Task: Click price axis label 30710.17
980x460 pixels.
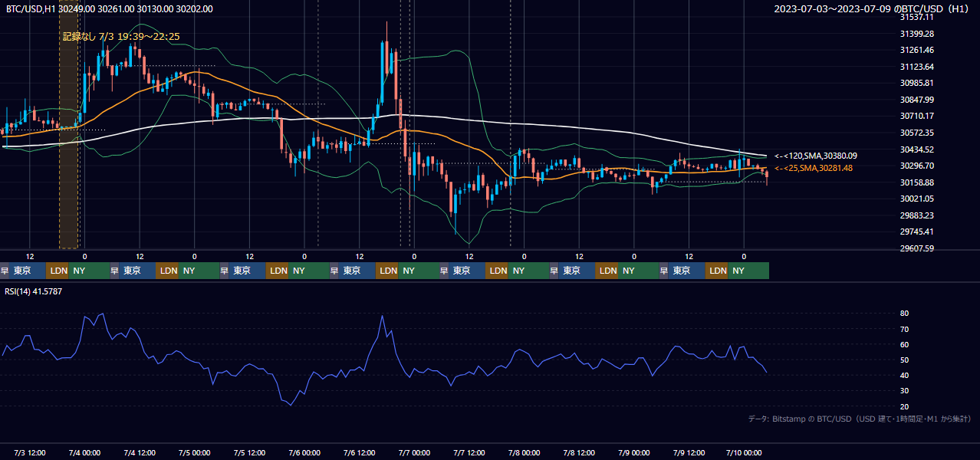Action: pos(916,116)
